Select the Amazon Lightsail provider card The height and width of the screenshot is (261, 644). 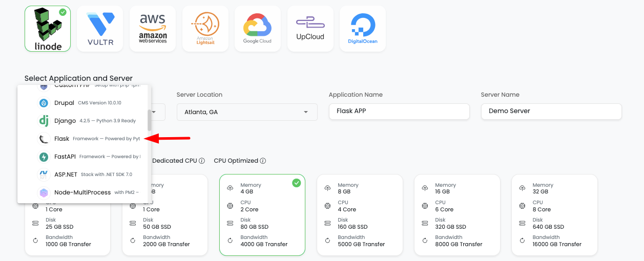click(x=205, y=29)
